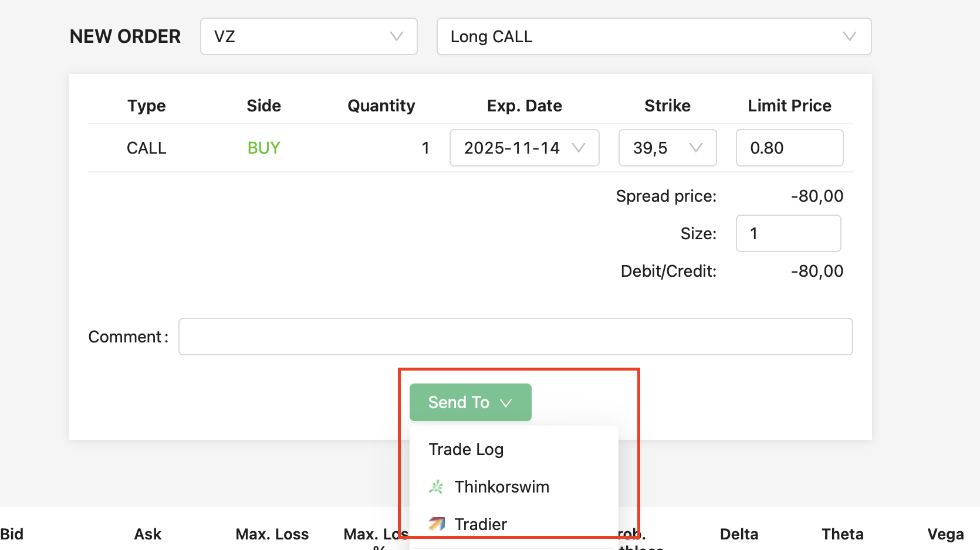The image size is (980, 550).
Task: Click the Send To chevron arrow
Action: coord(506,403)
